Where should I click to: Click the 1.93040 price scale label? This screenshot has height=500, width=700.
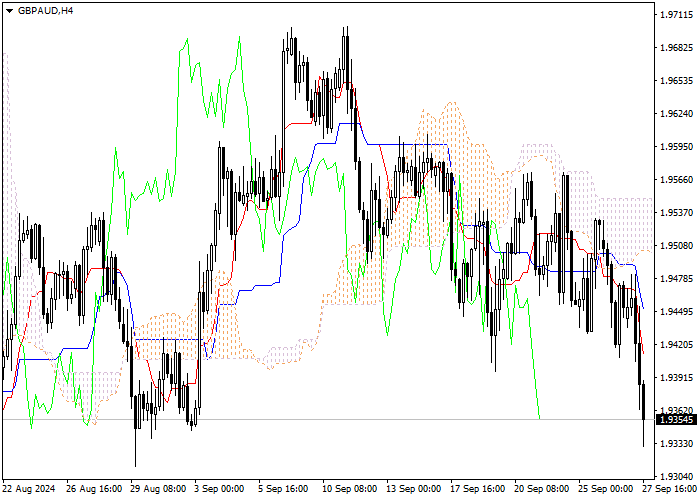coord(677,477)
